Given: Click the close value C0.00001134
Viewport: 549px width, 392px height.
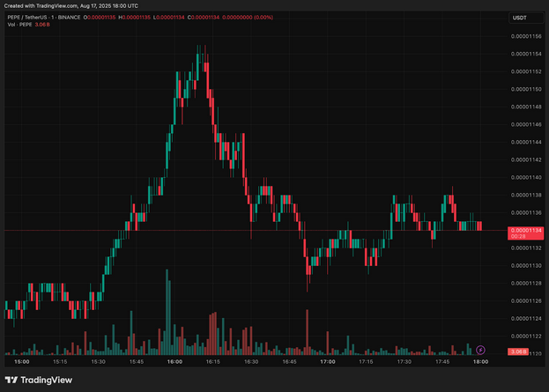Looking at the screenshot, I should tap(204, 17).
